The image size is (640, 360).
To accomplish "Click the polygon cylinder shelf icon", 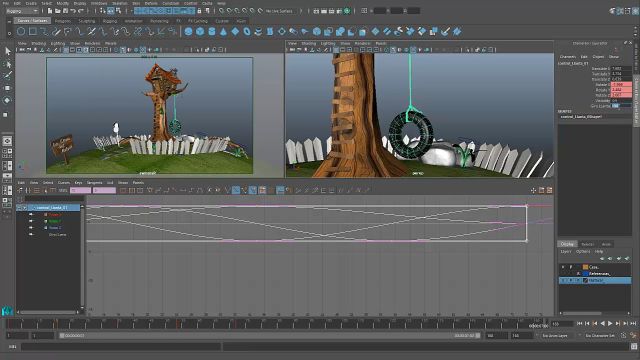I will coord(212,31).
